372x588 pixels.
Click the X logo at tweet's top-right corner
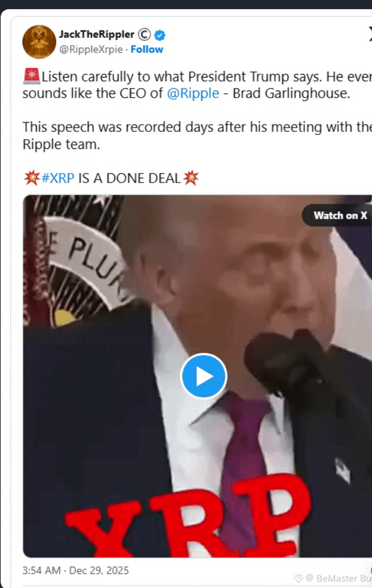(370, 35)
